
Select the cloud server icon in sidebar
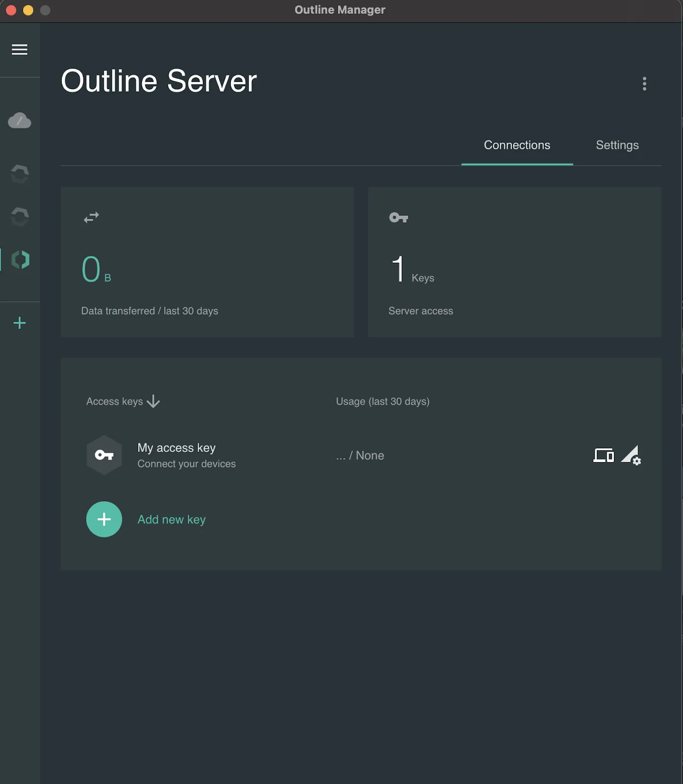pyautogui.click(x=20, y=121)
